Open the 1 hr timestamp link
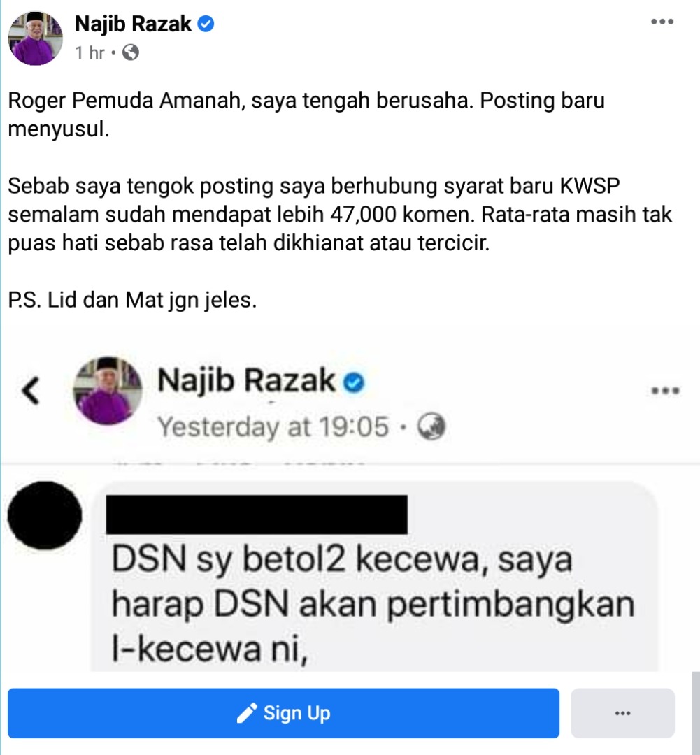This screenshot has height=755, width=700. pyautogui.click(x=90, y=52)
